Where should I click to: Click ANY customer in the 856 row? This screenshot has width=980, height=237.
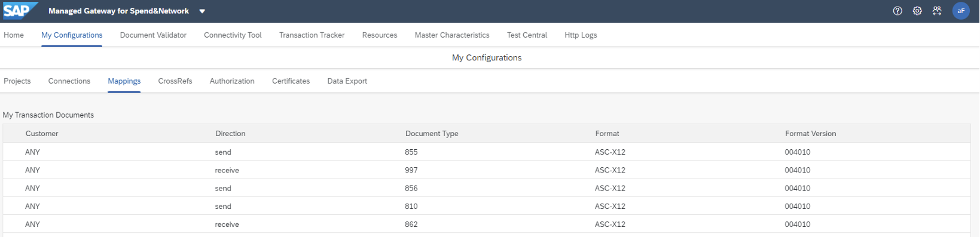tap(32, 188)
